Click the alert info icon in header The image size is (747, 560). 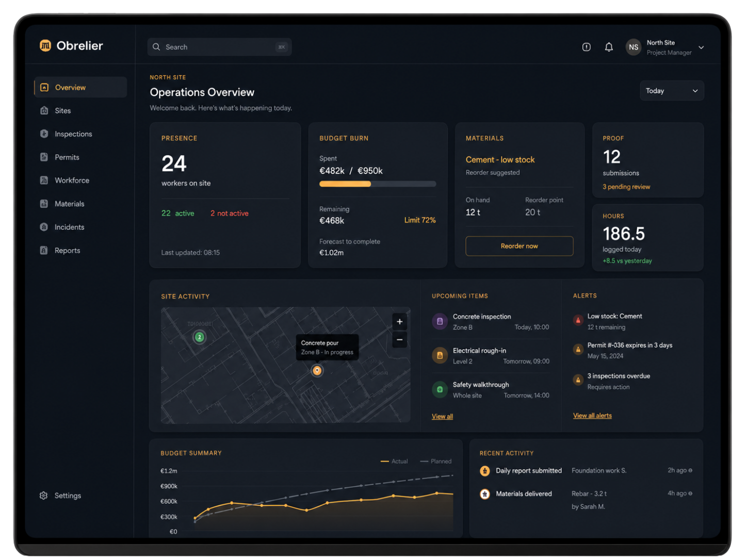587,47
